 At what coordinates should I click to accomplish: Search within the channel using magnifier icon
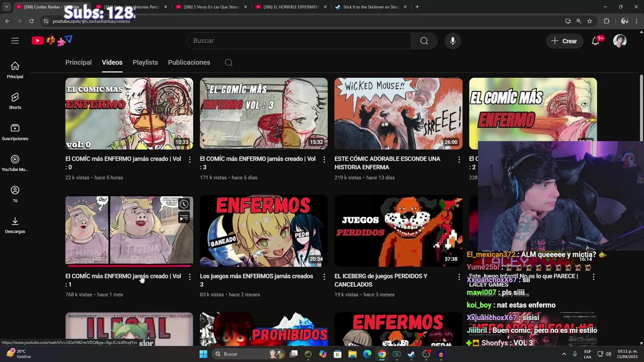[228, 62]
